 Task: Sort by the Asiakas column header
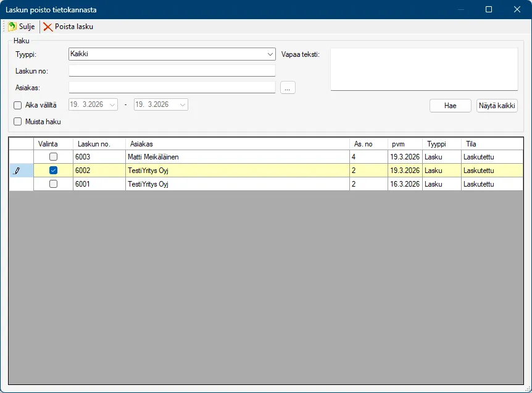[237, 144]
